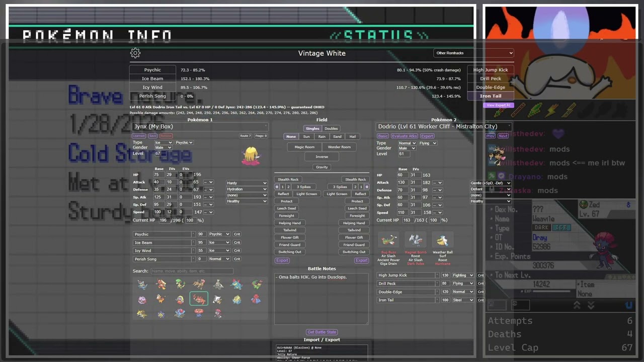This screenshot has width=644, height=362.
Task: Toggle Stealth Rock on Jynx's side
Action: click(x=288, y=179)
